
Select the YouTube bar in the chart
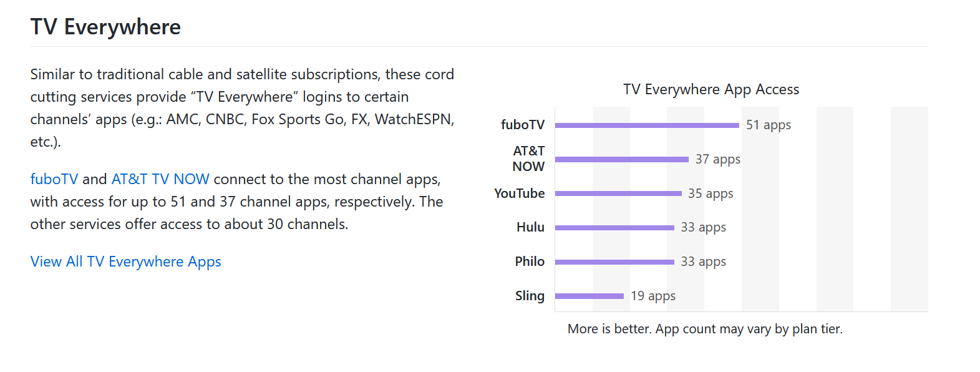pos(618,193)
